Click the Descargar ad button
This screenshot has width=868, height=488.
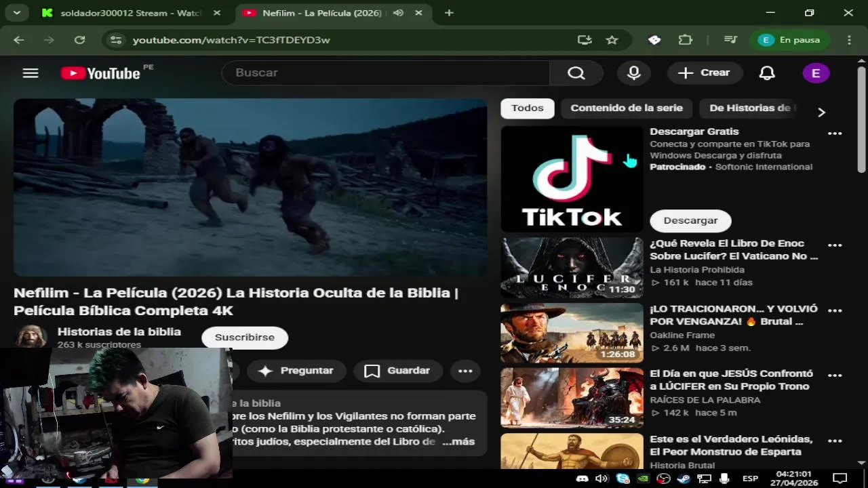690,220
